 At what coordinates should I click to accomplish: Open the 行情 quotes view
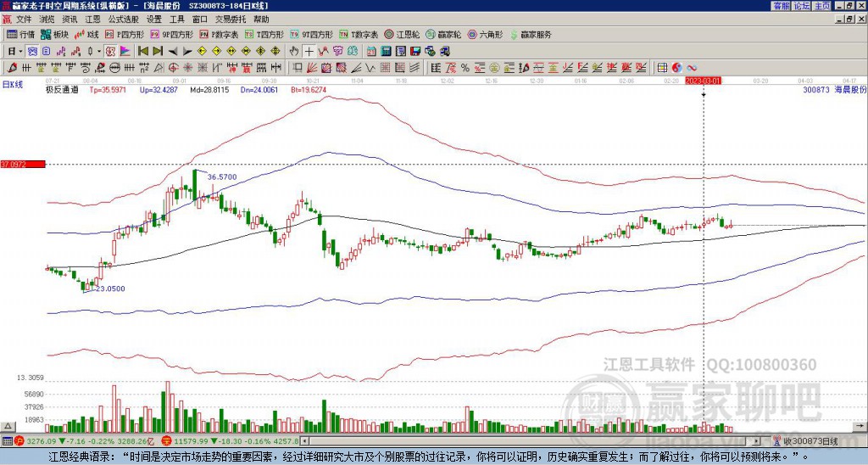(20, 34)
